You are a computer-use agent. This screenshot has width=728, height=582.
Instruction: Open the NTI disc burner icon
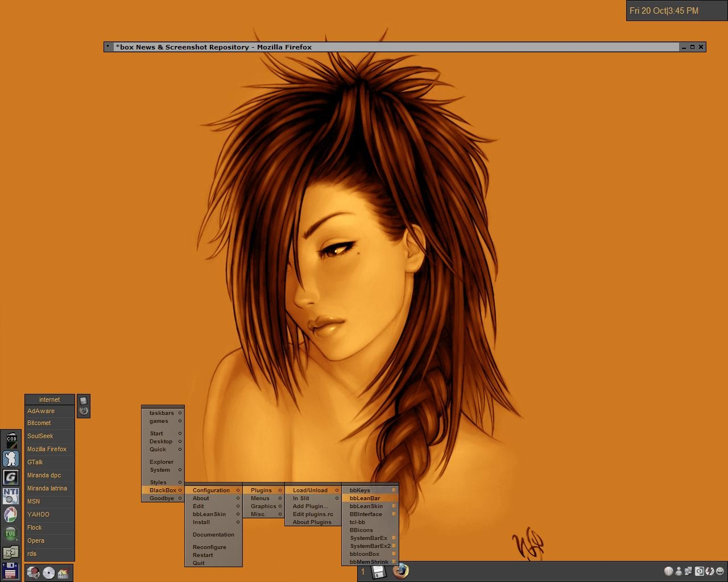[11, 496]
